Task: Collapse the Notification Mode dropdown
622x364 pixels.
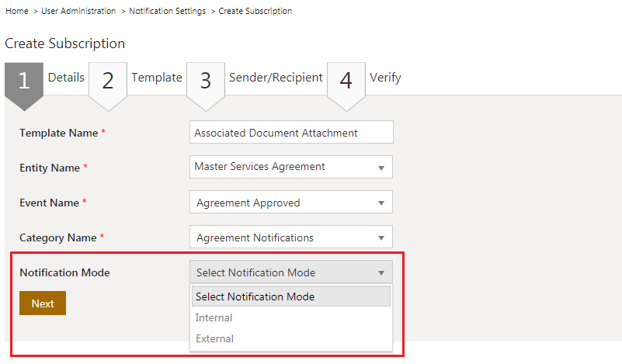Action: click(290, 272)
